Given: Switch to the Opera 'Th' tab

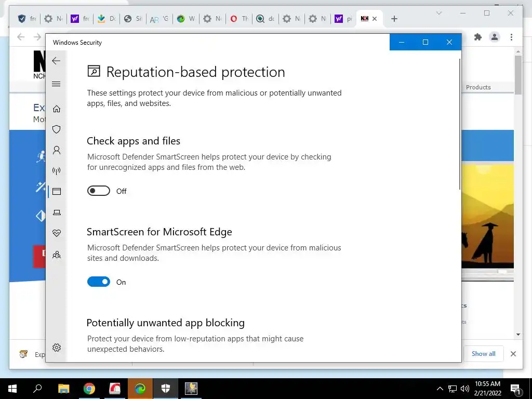Looking at the screenshot, I should coord(240,19).
